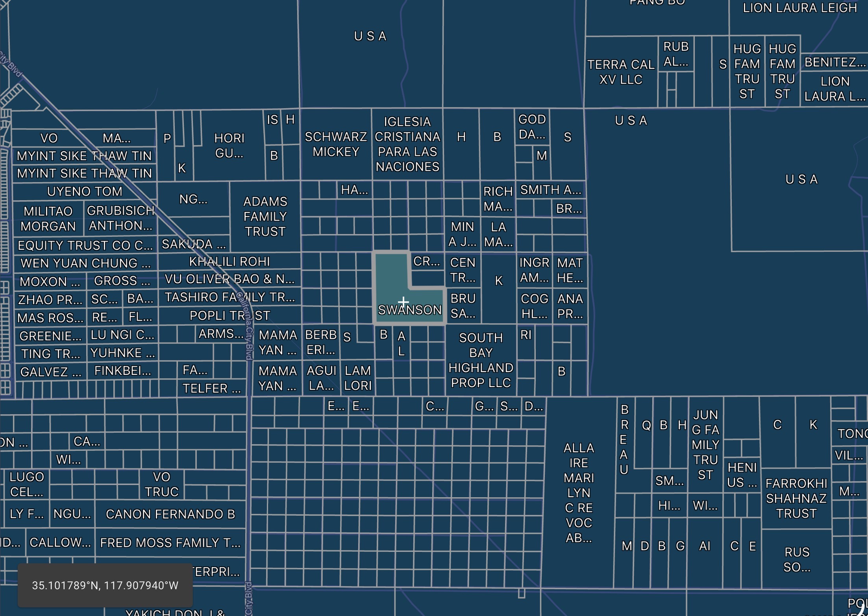The image size is (868, 616).
Task: Click the ADAMS FAMILY TRUST parcel
Action: [265, 216]
